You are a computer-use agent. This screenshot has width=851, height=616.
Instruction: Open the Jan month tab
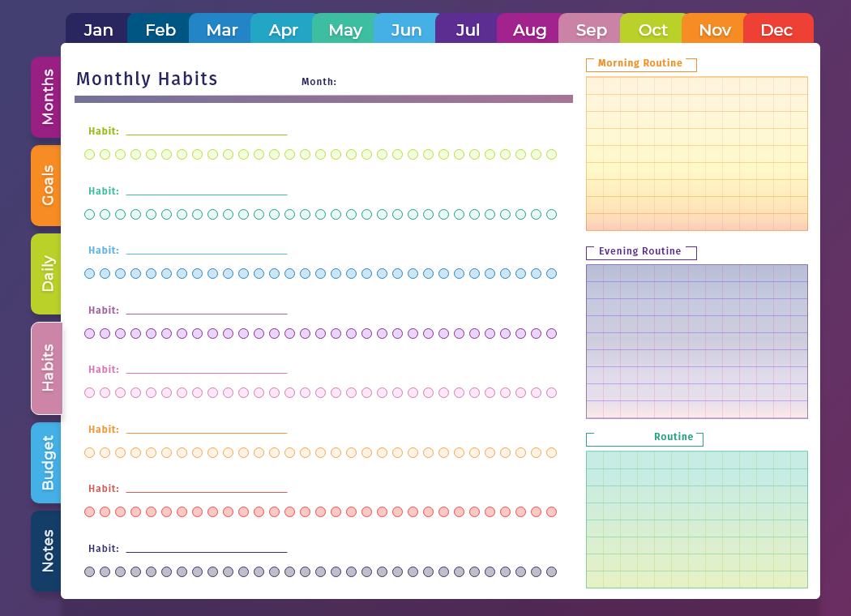98,29
